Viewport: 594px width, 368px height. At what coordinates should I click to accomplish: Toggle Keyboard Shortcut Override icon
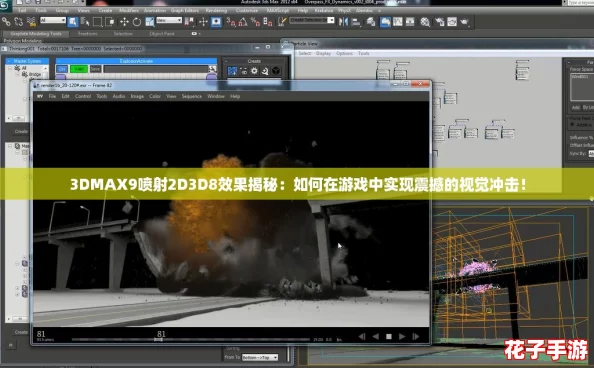point(216,22)
